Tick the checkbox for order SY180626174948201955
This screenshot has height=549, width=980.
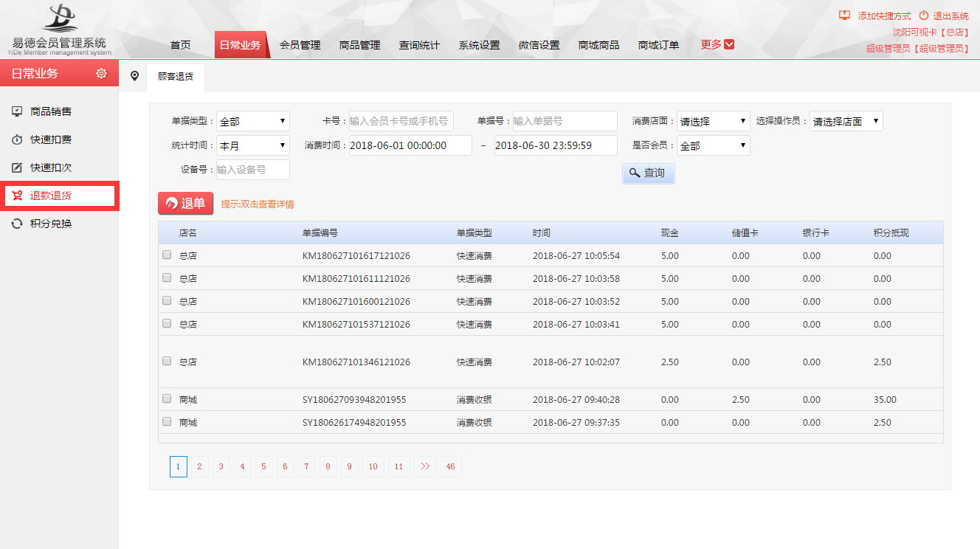tap(166, 422)
